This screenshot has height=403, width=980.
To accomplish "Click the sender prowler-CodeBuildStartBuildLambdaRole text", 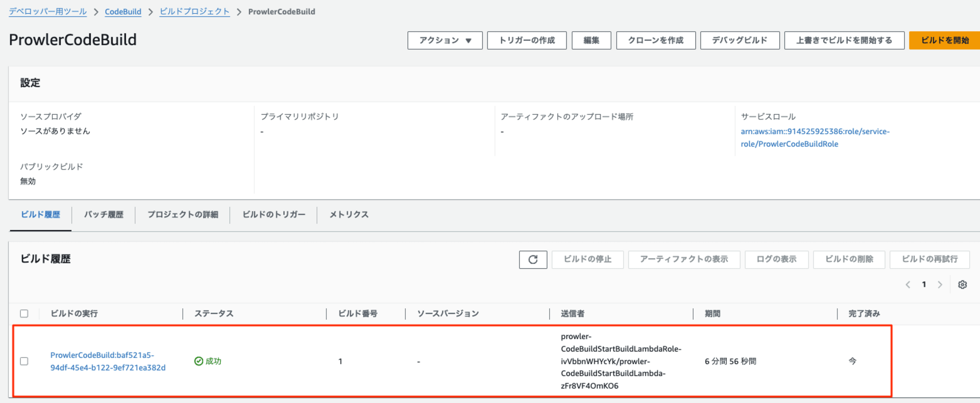I will tap(621, 361).
